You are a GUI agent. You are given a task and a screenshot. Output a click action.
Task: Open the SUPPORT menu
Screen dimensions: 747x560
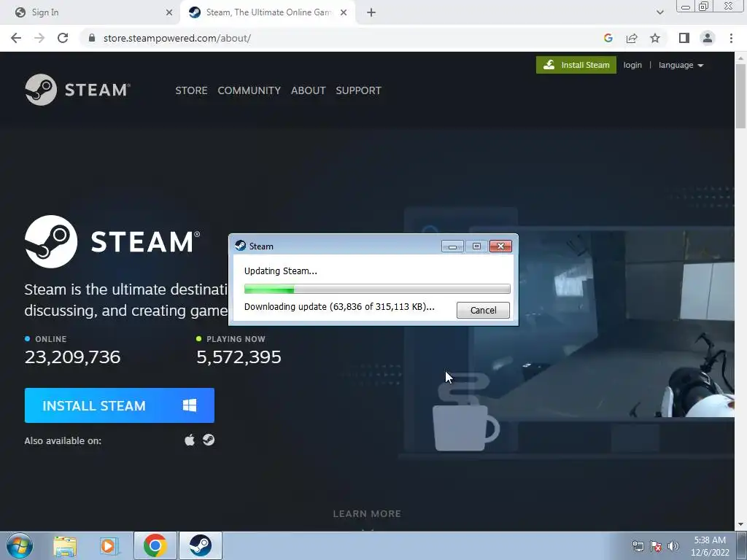(358, 90)
